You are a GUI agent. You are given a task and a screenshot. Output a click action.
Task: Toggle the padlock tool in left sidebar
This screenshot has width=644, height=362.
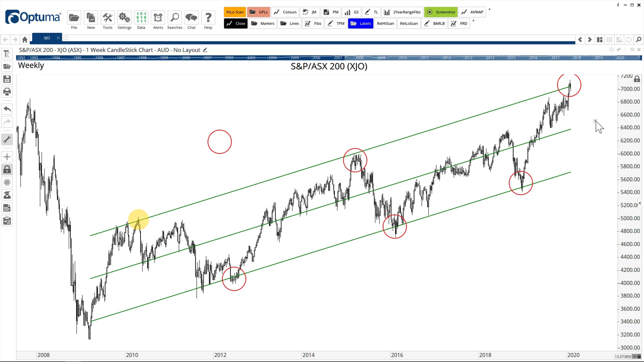(7, 169)
